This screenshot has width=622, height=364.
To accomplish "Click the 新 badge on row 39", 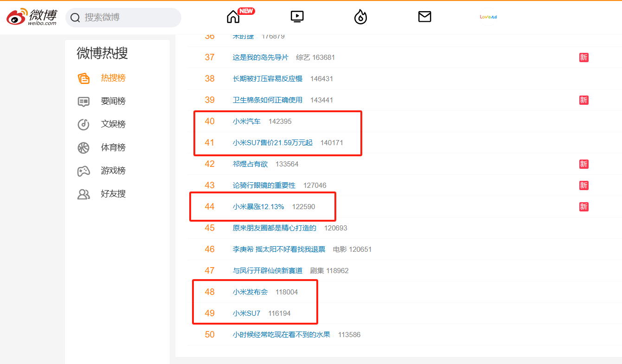I will point(584,100).
